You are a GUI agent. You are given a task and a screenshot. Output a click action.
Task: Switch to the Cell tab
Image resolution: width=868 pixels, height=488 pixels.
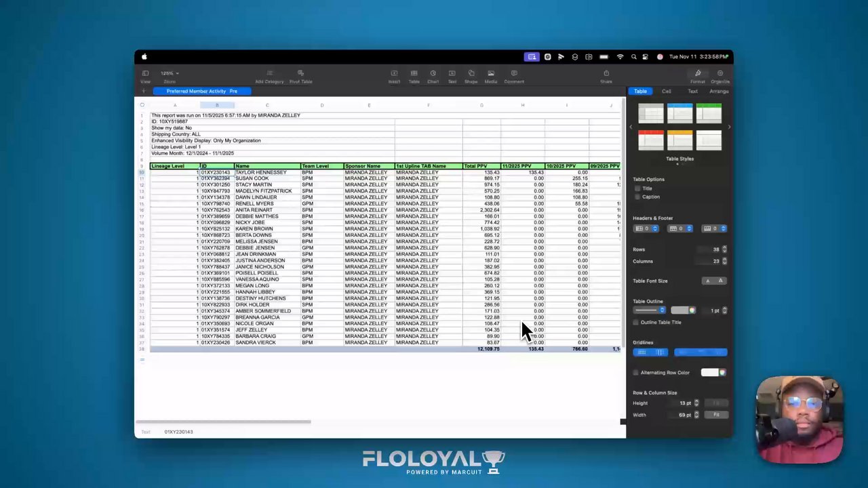[667, 91]
